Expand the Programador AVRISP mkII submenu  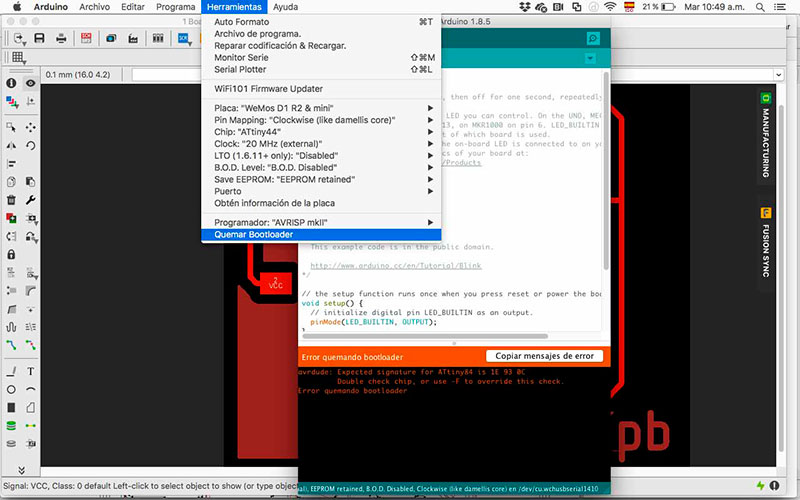(321, 222)
